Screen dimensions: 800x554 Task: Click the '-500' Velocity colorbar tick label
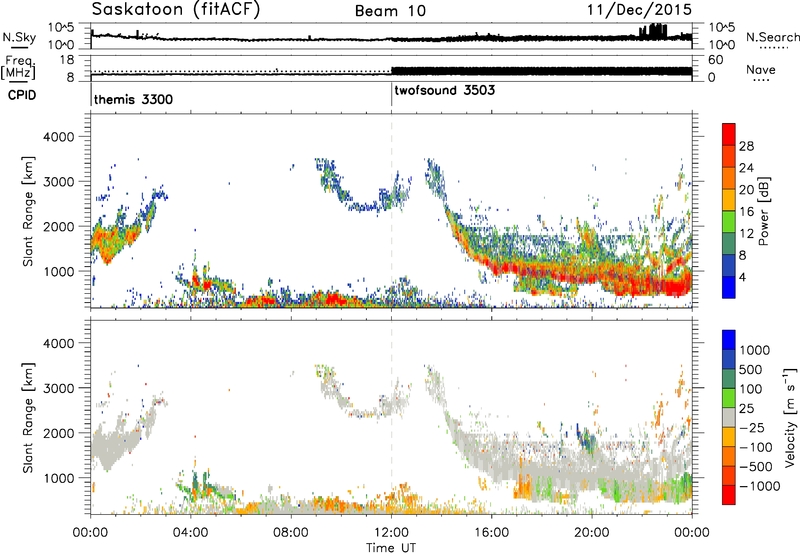click(756, 466)
